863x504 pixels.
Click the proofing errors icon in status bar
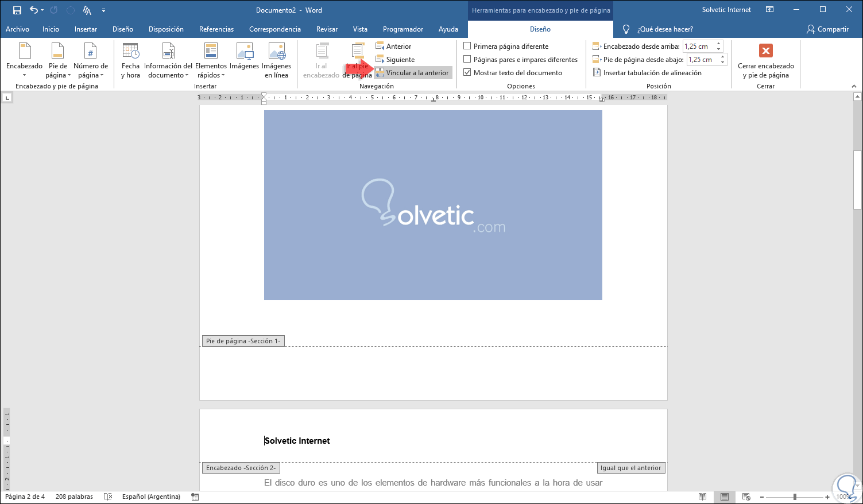tap(108, 497)
